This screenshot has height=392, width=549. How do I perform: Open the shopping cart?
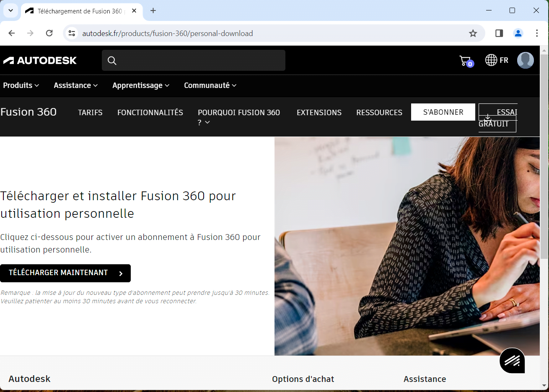pyautogui.click(x=466, y=61)
